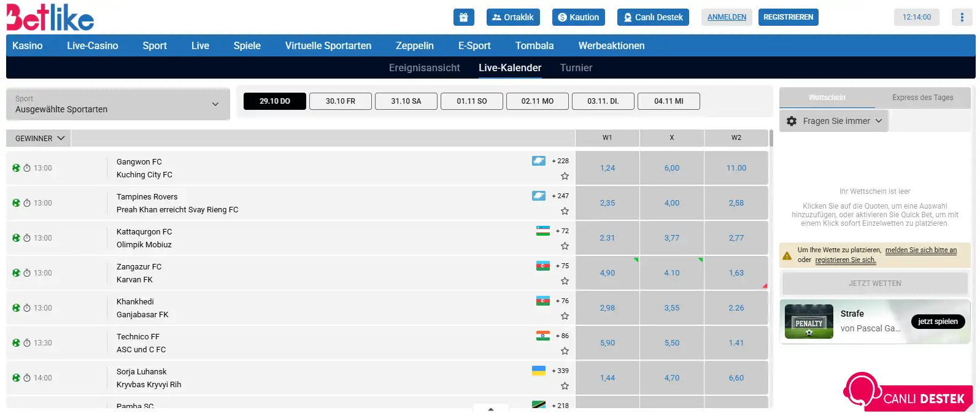Show more markets +228 for Gangwon FC
The width and height of the screenshot is (980, 413).
point(560,161)
